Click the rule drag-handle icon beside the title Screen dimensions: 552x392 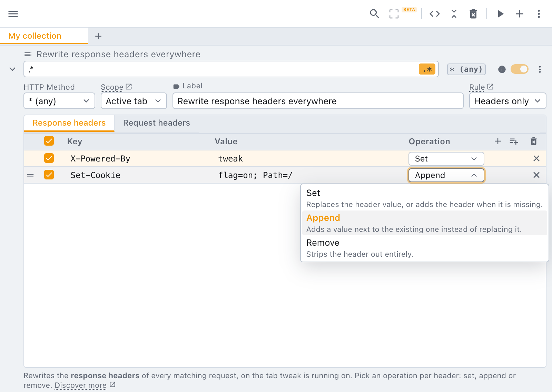(x=28, y=54)
